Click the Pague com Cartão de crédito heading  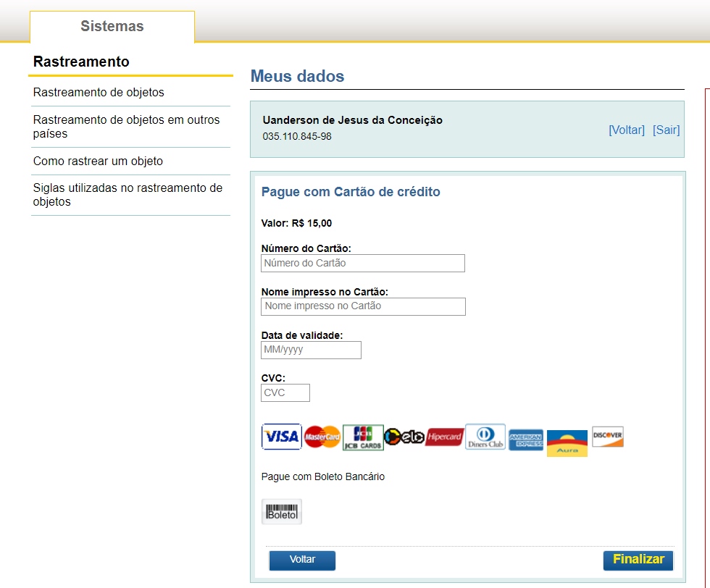[351, 192]
